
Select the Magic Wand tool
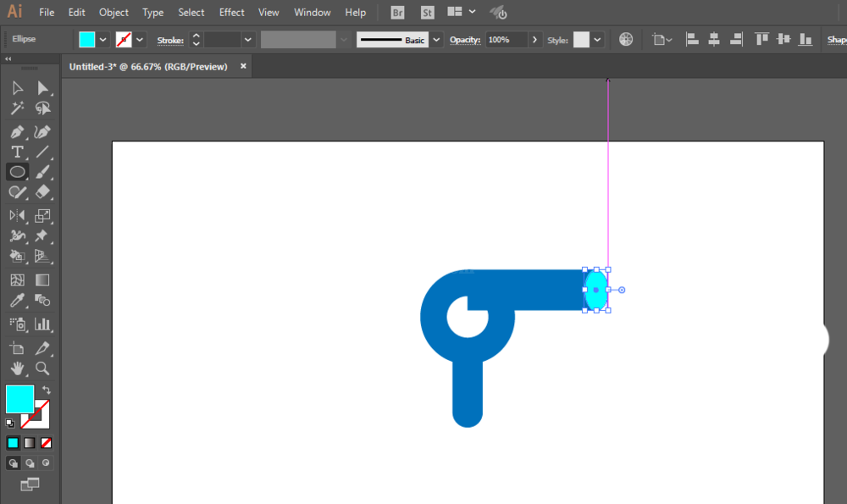pos(17,108)
